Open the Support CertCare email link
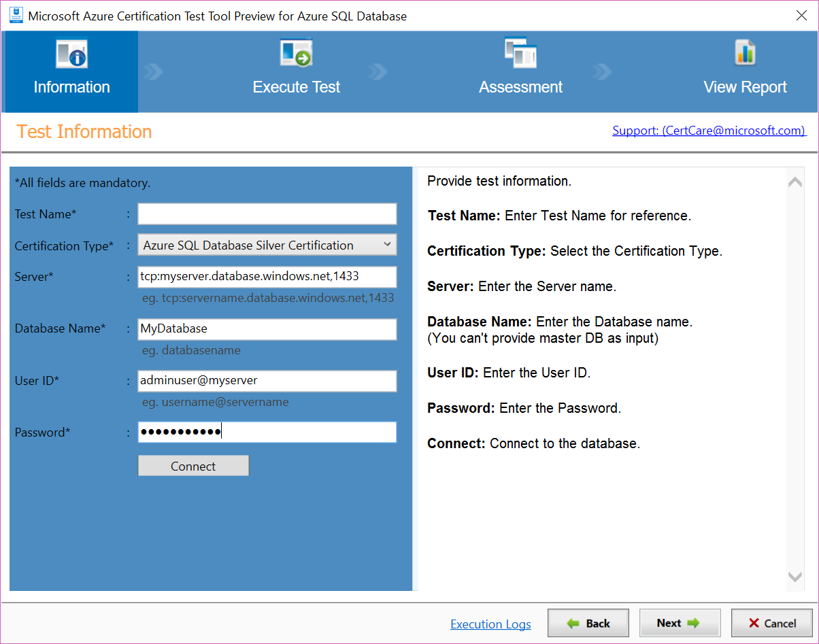Viewport: 819px width, 644px height. [709, 131]
